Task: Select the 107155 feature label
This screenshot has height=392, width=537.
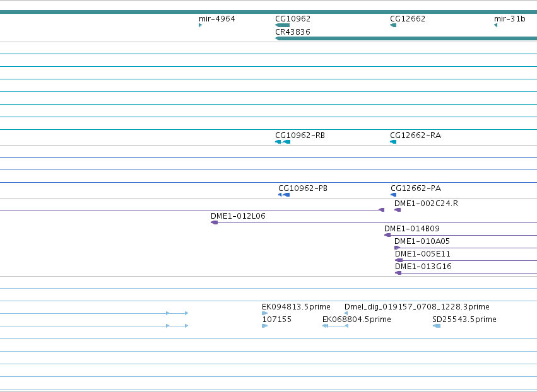Action: click(x=277, y=319)
